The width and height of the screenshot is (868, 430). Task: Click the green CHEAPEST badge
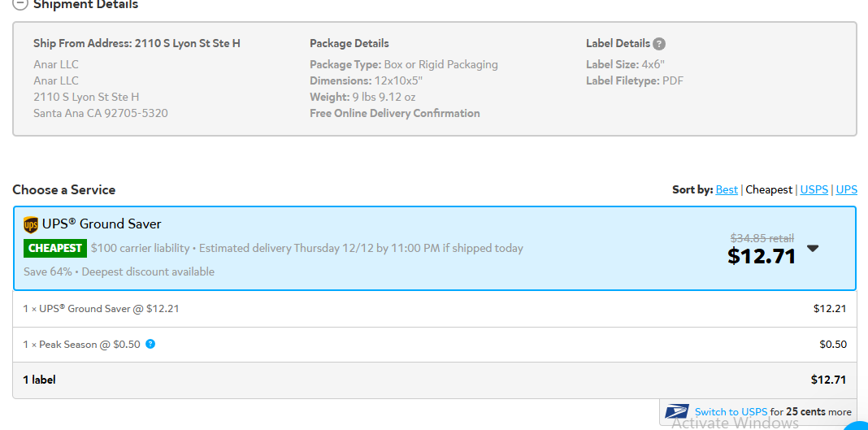(55, 248)
